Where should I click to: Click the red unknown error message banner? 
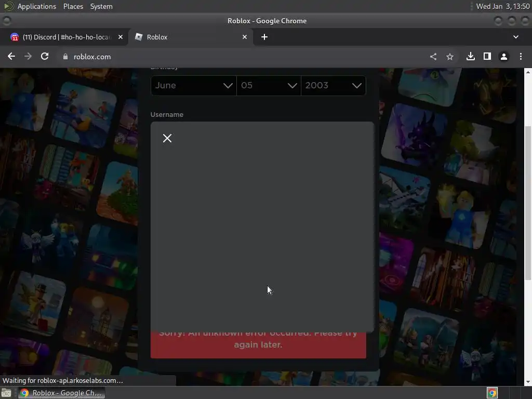[258, 344]
